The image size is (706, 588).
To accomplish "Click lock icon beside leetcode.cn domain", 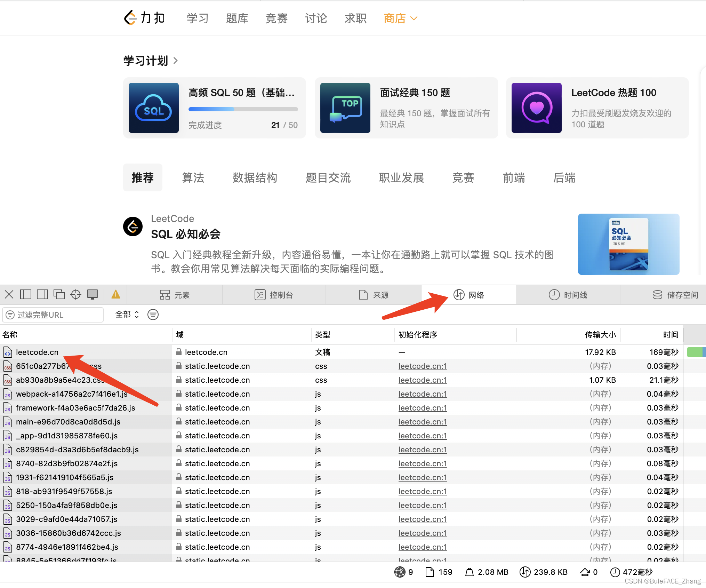I will 179,352.
